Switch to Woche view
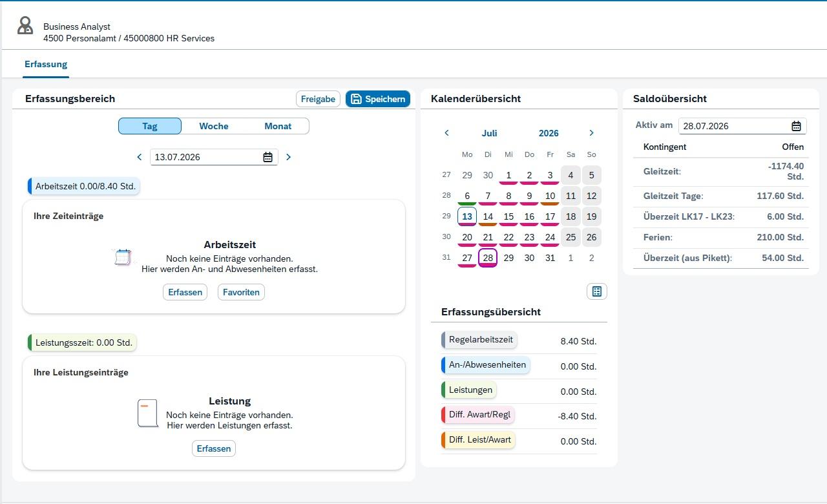This screenshot has height=504, width=827. (214, 126)
